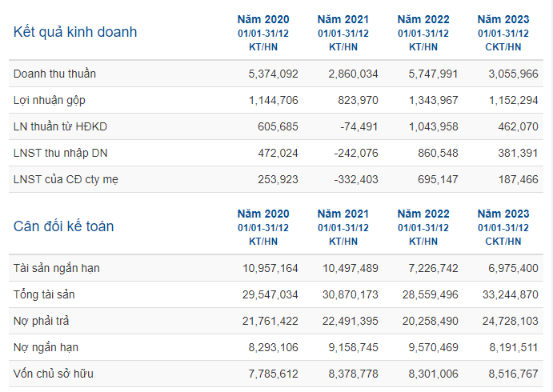
Task: Click the 2021 negative value -332,403
Action: coord(356,179)
